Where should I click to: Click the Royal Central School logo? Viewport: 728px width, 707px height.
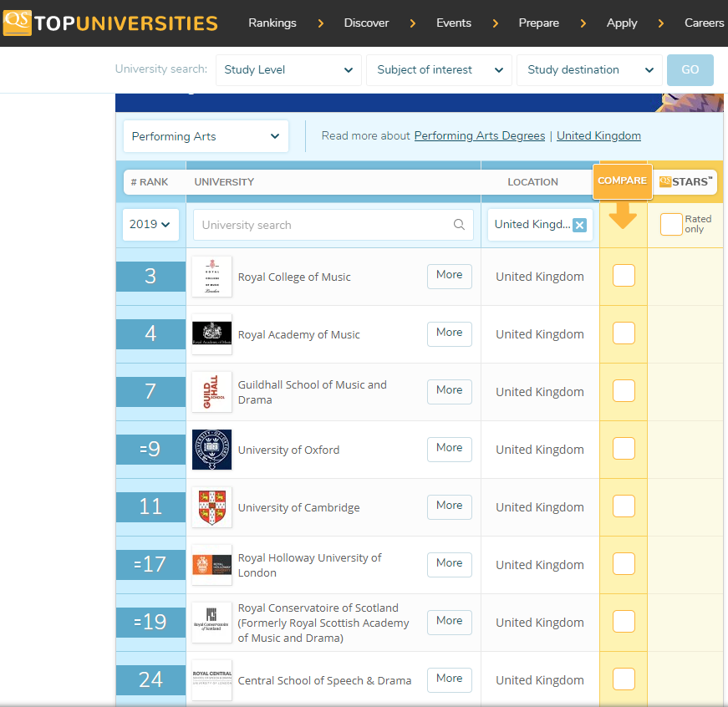point(211,679)
